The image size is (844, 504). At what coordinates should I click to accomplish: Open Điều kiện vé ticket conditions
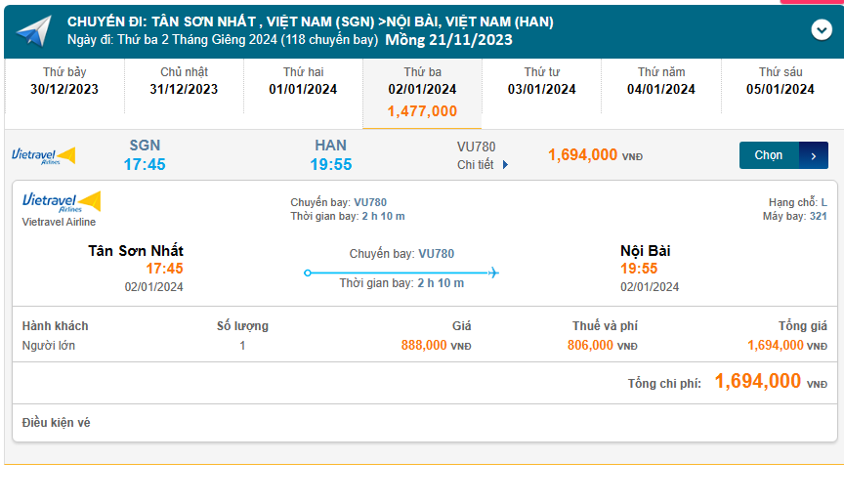[x=57, y=423]
